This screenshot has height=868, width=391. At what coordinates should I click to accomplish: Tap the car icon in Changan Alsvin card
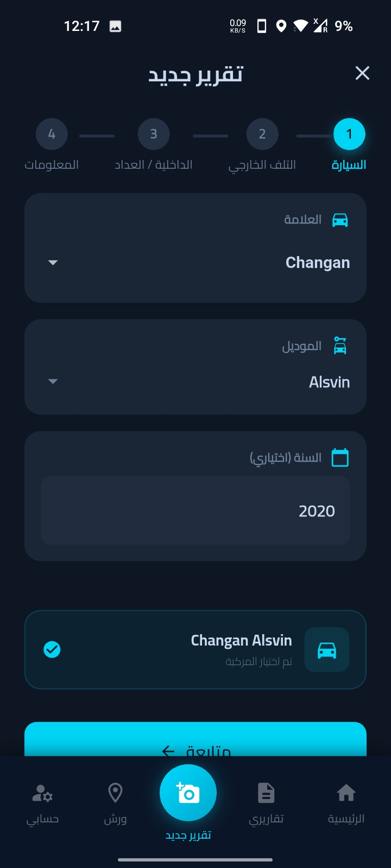point(327,649)
